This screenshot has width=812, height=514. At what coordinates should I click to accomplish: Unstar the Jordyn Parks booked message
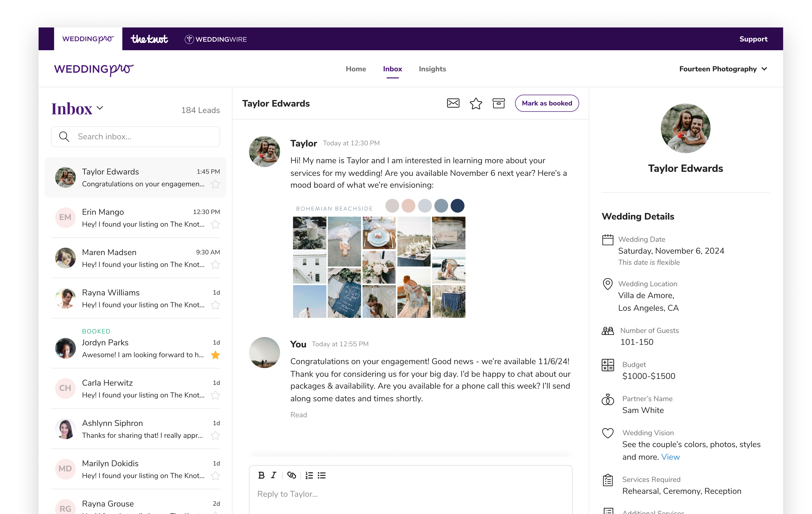coord(215,355)
